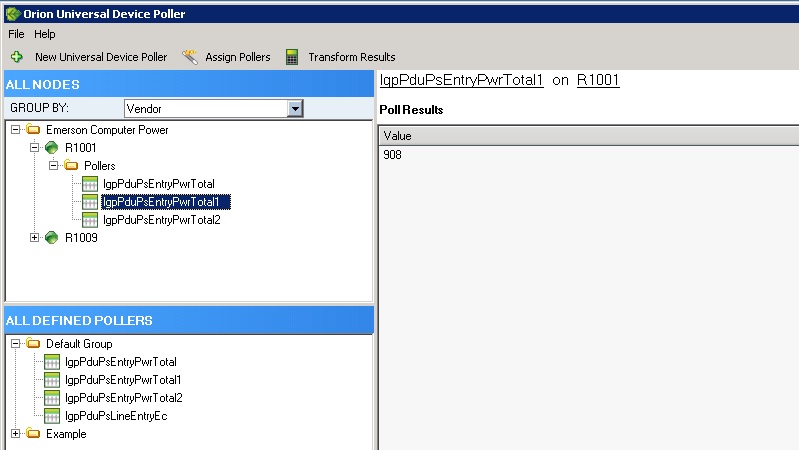Click the Pollers folder icon under R1001
The image size is (799, 450).
point(71,166)
